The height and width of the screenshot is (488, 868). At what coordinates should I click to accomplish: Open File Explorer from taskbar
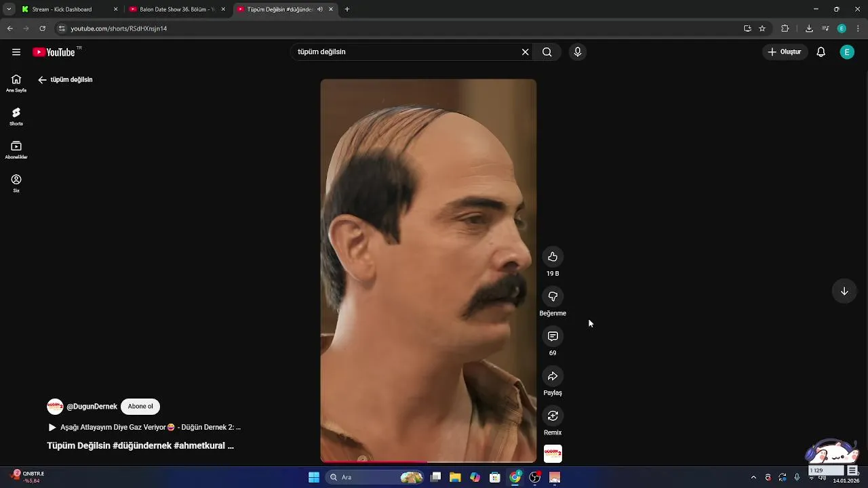[x=455, y=477]
